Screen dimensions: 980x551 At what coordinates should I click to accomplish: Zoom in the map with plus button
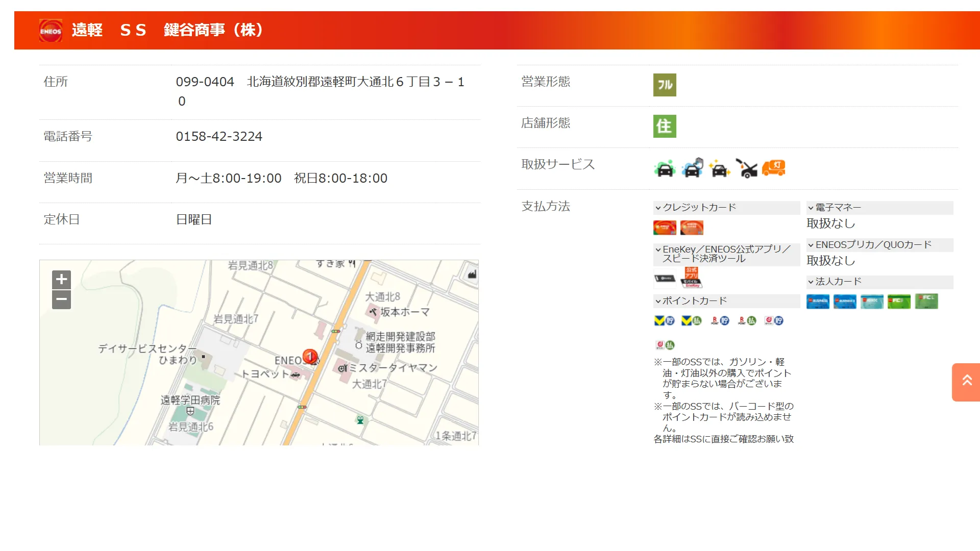(x=61, y=280)
